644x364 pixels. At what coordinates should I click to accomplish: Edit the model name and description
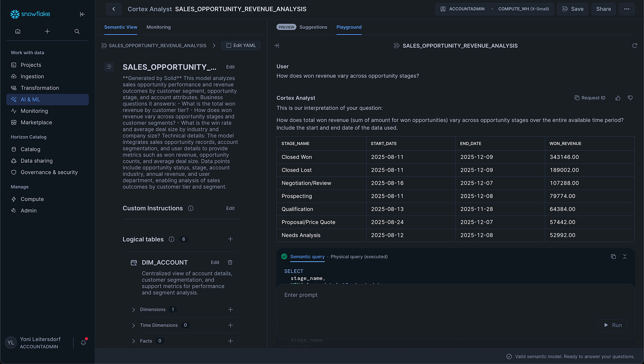(230, 67)
